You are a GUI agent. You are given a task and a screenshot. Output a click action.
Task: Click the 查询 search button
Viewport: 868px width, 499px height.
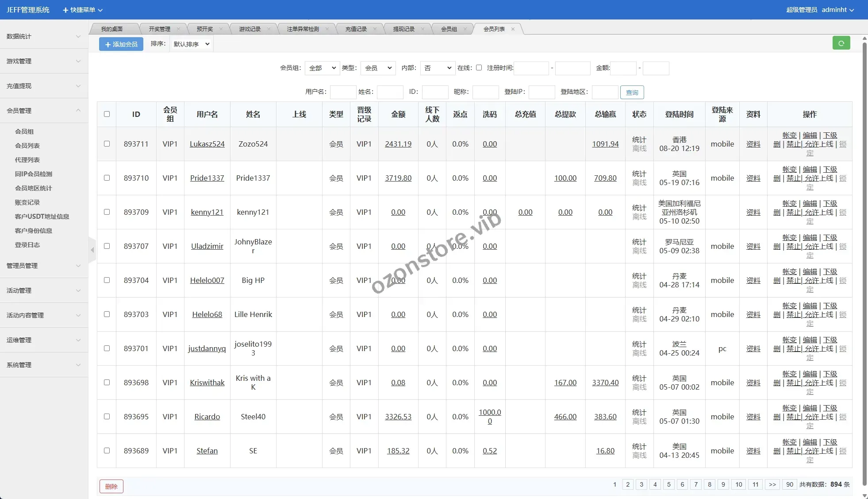point(631,93)
